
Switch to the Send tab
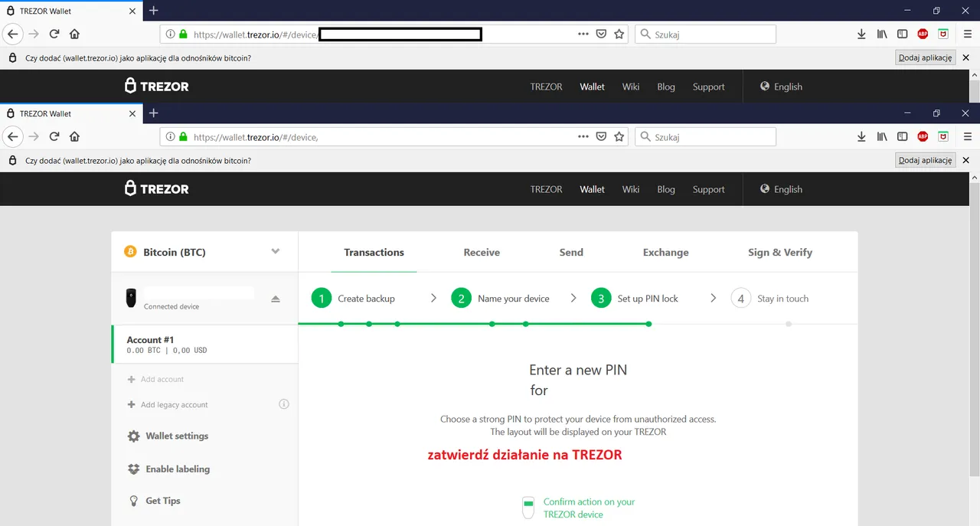click(x=571, y=252)
